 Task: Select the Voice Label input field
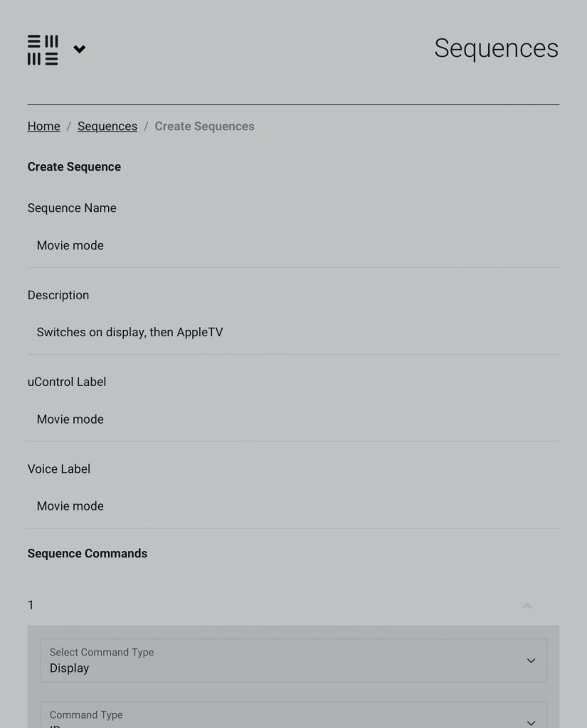[293, 506]
